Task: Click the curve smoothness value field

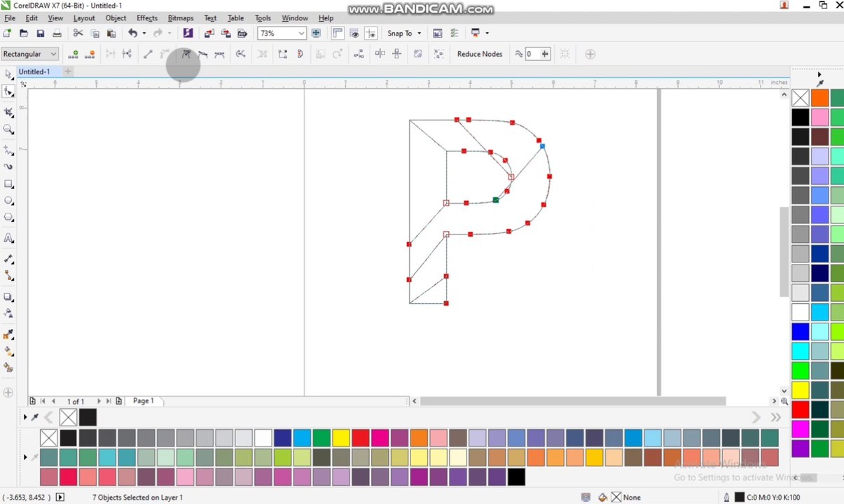Action: coord(532,54)
